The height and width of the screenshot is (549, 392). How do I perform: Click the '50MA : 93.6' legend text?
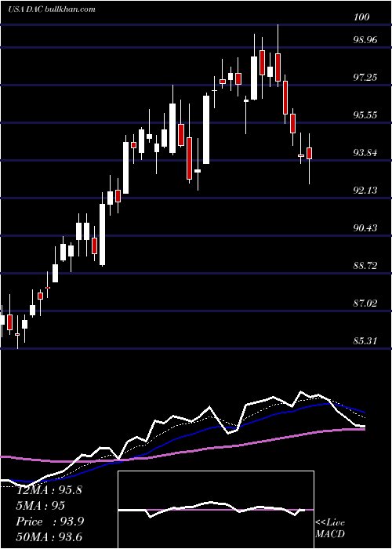pos(49,537)
